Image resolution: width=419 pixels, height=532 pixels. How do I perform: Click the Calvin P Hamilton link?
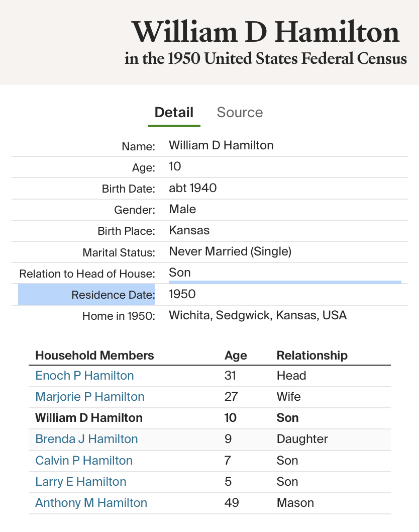(84, 461)
